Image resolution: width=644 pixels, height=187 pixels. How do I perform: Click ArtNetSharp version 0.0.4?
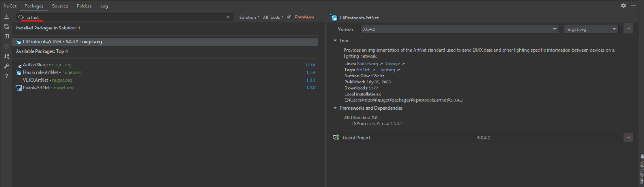310,65
